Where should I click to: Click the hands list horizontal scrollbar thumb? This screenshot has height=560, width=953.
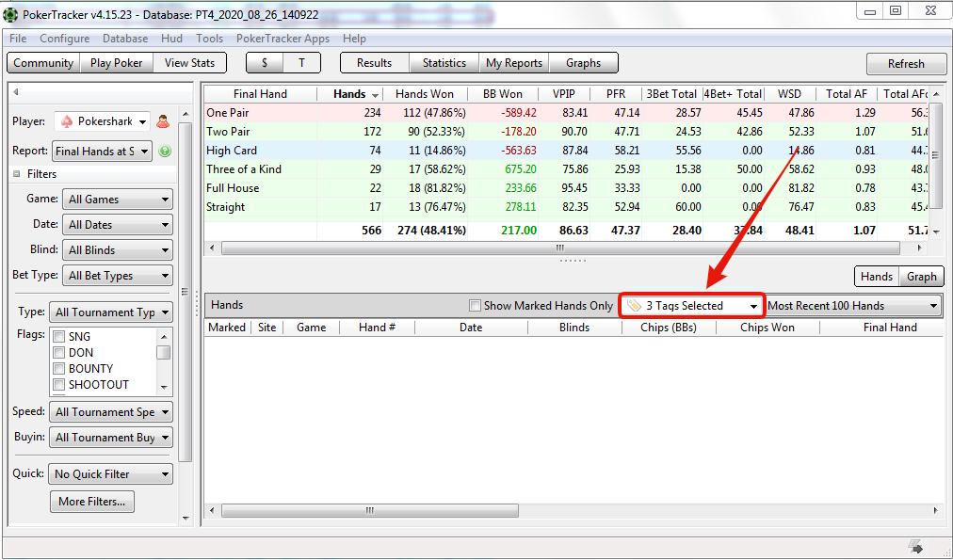pyautogui.click(x=370, y=511)
